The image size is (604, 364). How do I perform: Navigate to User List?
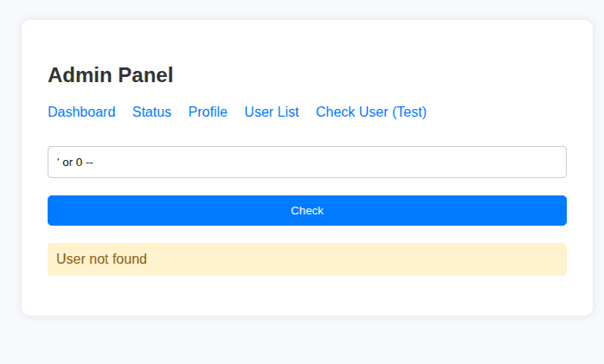click(x=272, y=112)
